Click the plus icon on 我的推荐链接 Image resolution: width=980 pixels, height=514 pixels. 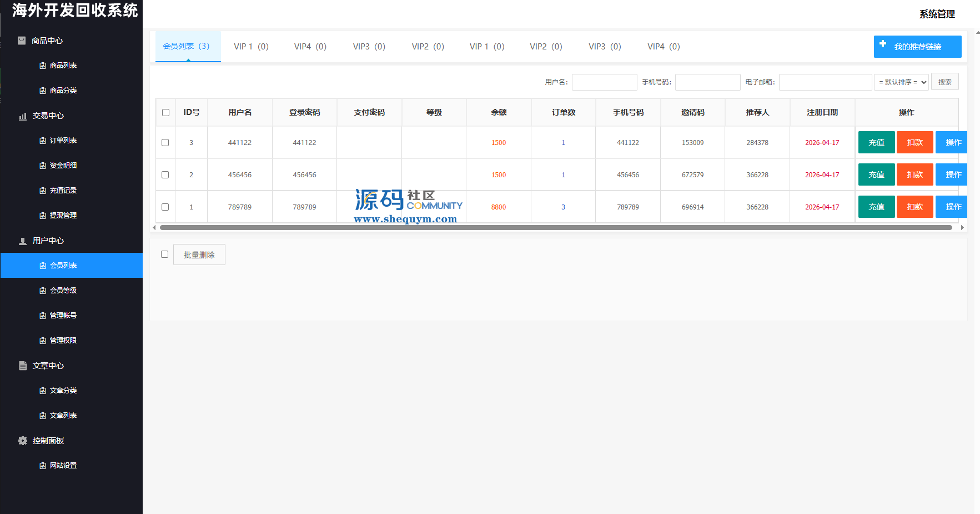click(x=883, y=43)
